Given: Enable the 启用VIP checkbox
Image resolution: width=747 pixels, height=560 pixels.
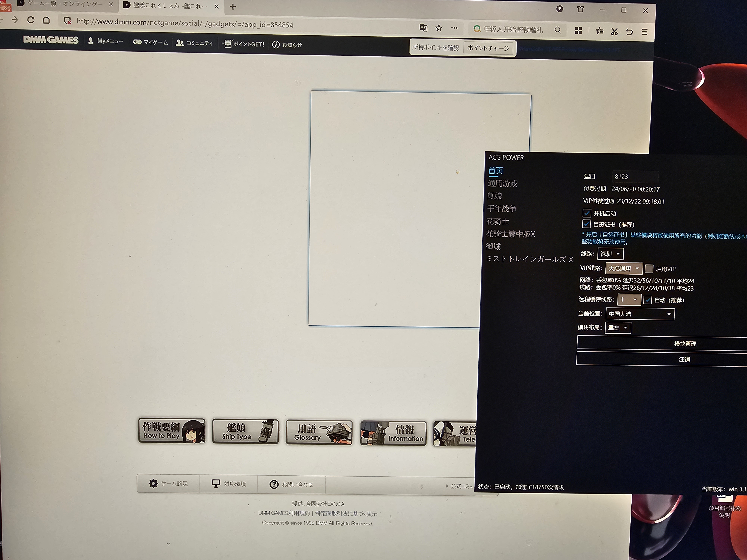Looking at the screenshot, I should pyautogui.click(x=649, y=269).
